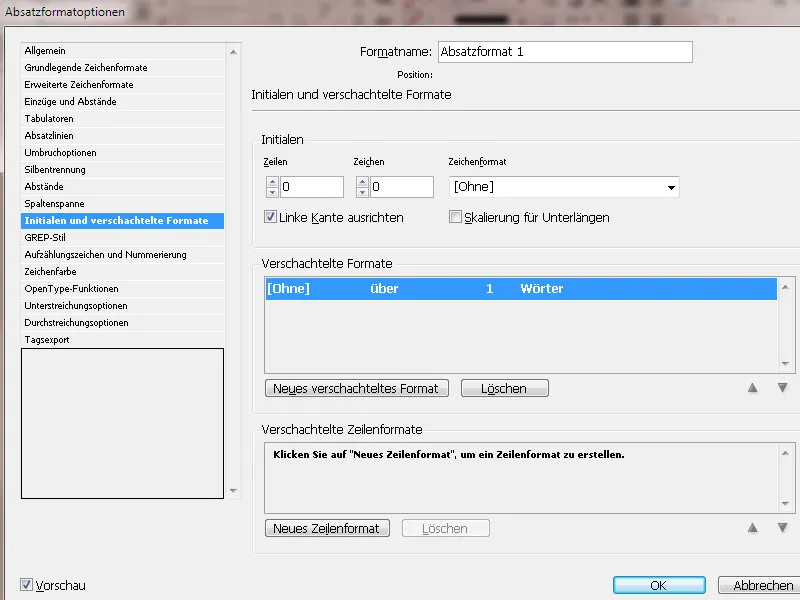Open Durchstreichungsoptionen category
The height and width of the screenshot is (600, 800).
pos(122,322)
